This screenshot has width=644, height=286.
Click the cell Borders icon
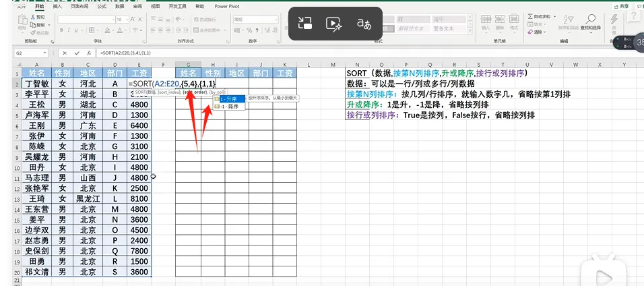[x=92, y=30]
